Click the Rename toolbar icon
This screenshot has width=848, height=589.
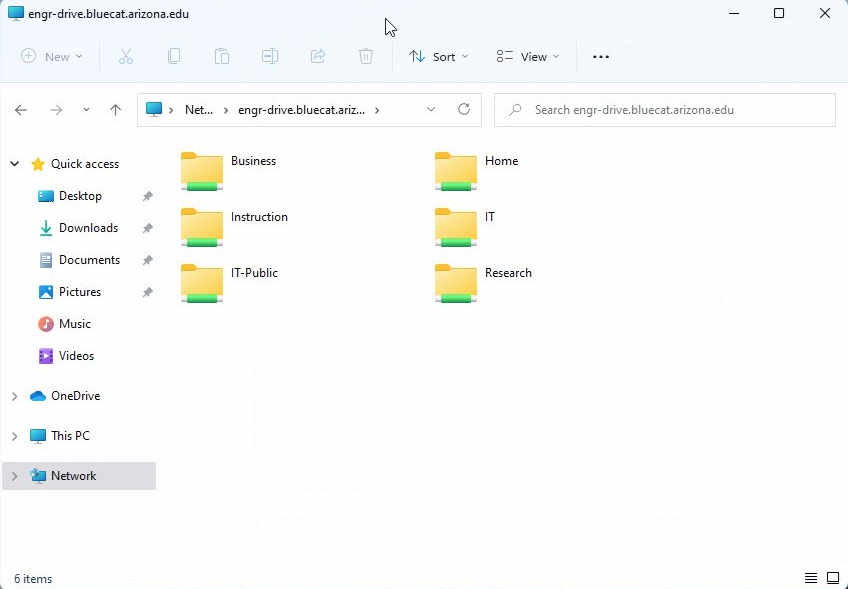click(270, 57)
